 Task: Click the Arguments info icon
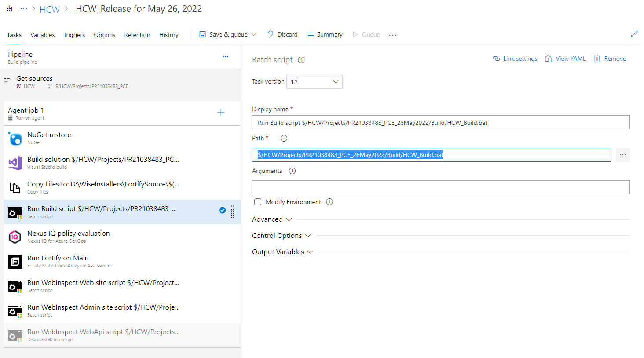tap(292, 171)
